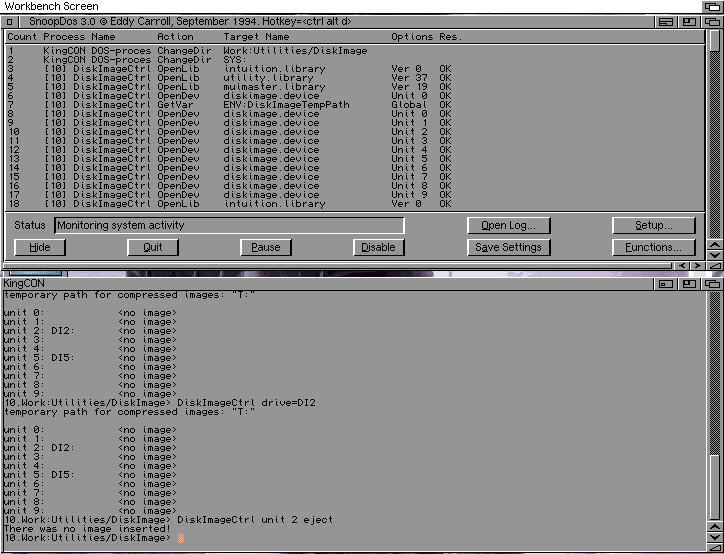Click the Count column header
The image size is (724, 554).
point(22,37)
